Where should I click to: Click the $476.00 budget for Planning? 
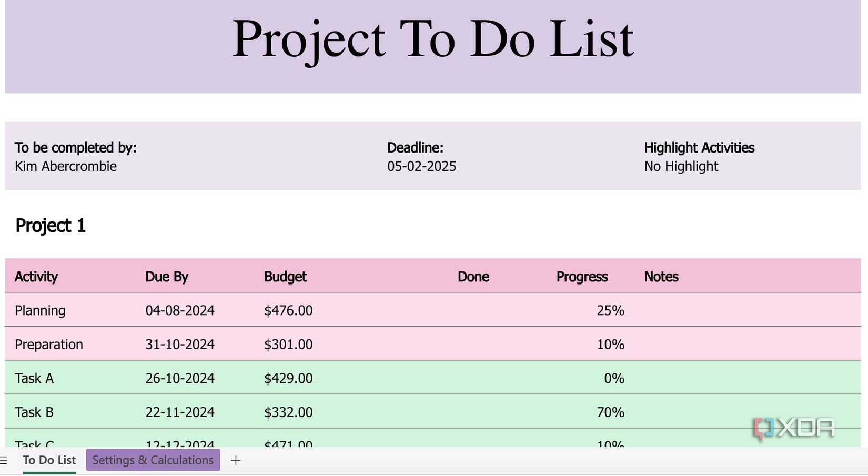[288, 310]
